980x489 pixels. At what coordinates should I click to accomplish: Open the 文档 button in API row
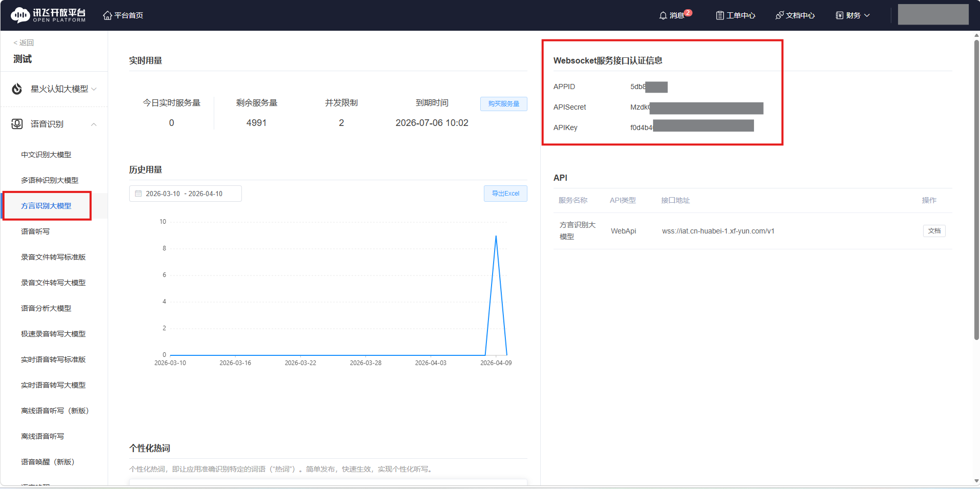pyautogui.click(x=934, y=231)
